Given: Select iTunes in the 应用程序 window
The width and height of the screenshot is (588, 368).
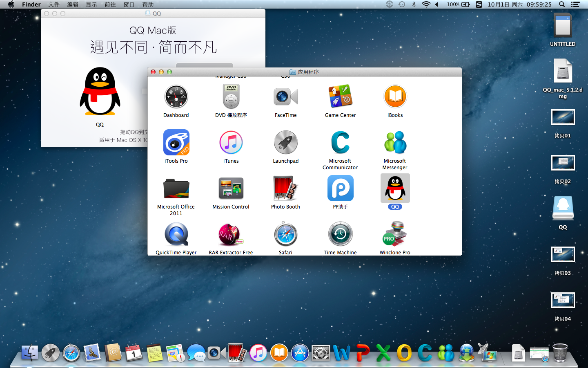Looking at the screenshot, I should coord(231,142).
